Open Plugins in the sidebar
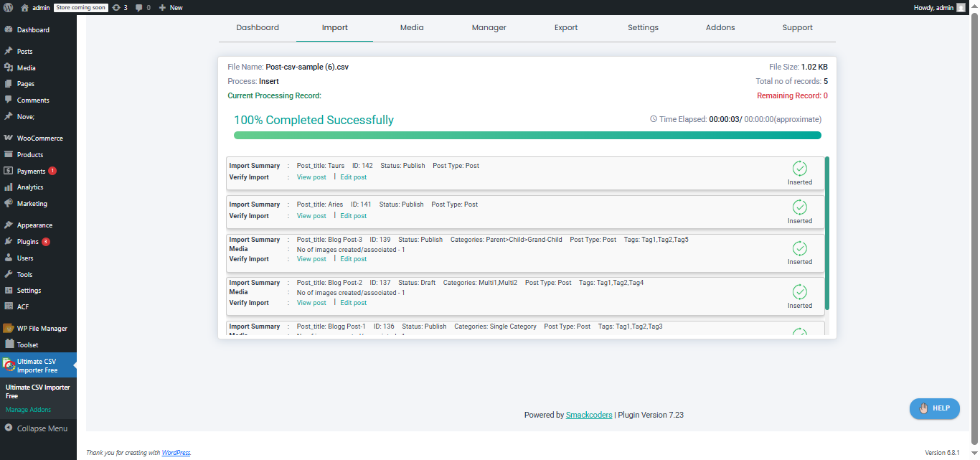This screenshot has width=980, height=460. click(x=27, y=242)
